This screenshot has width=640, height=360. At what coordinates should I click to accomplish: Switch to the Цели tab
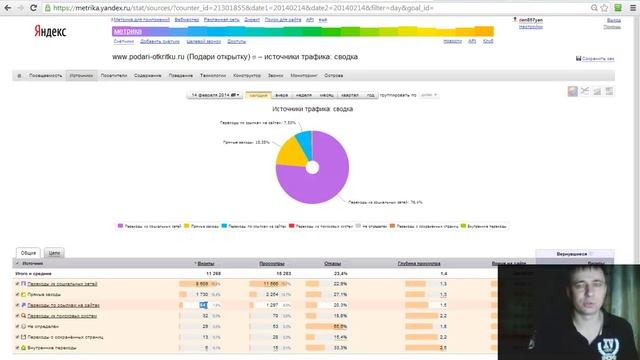pos(54,253)
